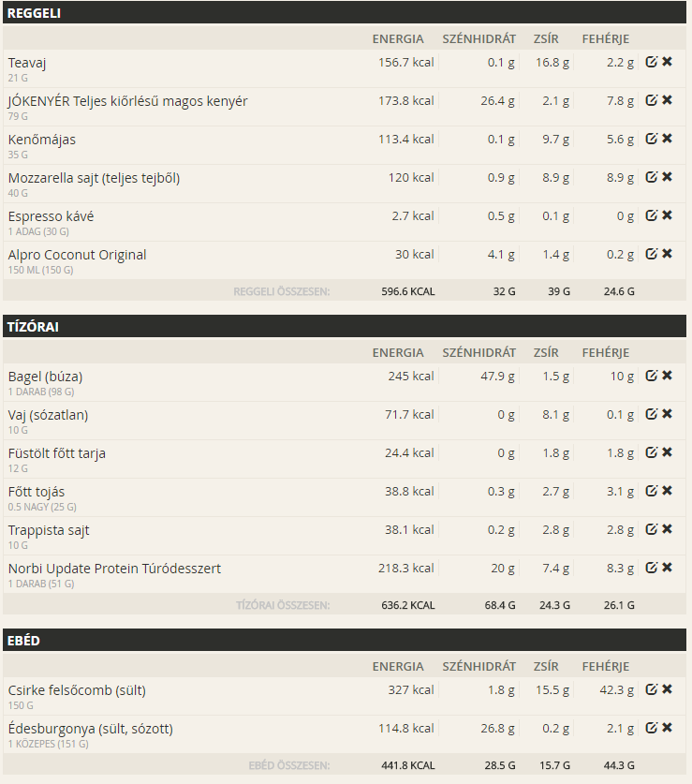
Task: Open the Mozzarella sajt food name
Action: 94,178
